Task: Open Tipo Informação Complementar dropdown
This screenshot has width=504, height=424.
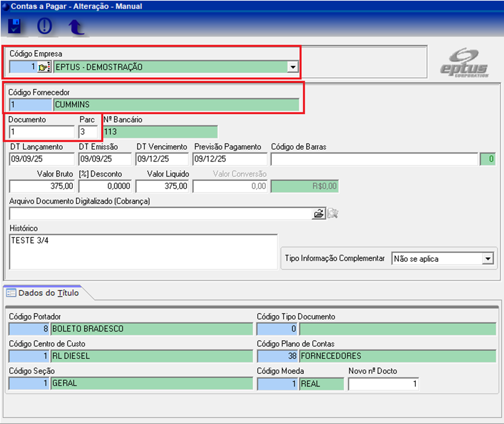Action: (x=488, y=258)
